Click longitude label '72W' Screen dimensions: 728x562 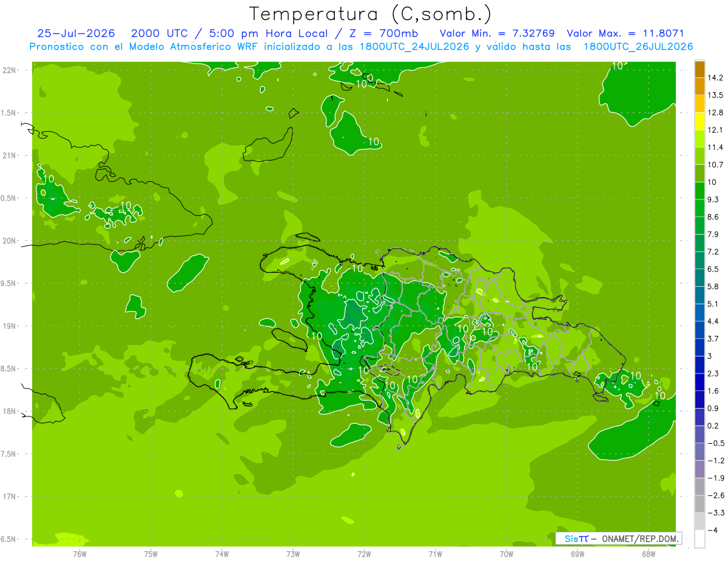pyautogui.click(x=364, y=554)
